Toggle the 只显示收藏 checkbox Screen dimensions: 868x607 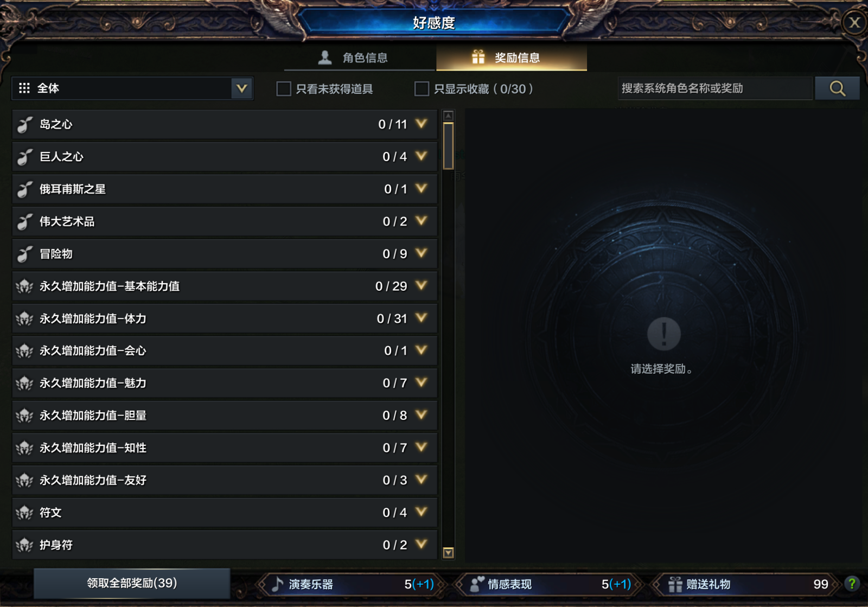coord(422,89)
